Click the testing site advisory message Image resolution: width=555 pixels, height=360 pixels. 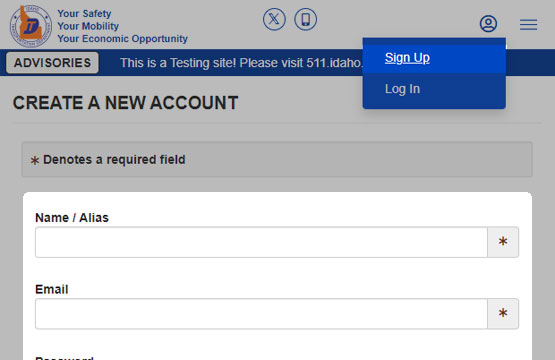pos(241,63)
